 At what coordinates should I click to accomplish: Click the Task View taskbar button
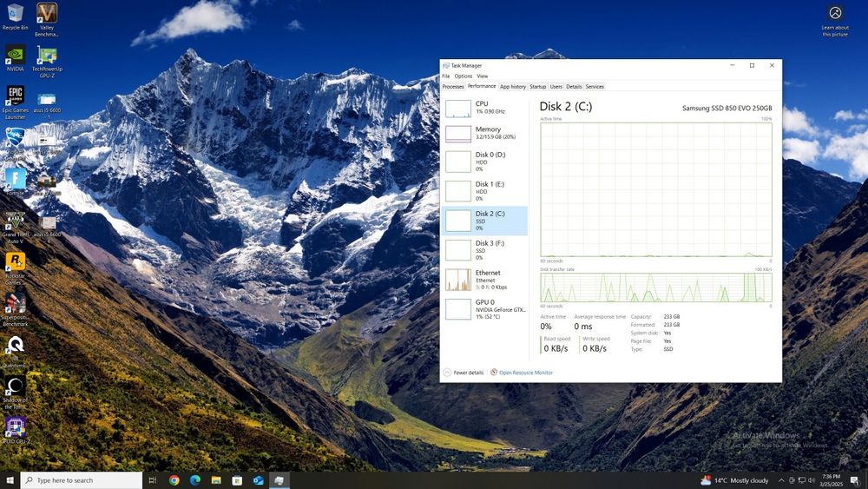(x=153, y=480)
